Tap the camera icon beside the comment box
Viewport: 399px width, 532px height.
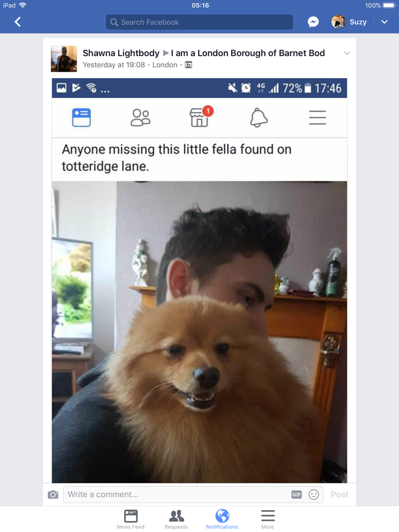click(53, 495)
